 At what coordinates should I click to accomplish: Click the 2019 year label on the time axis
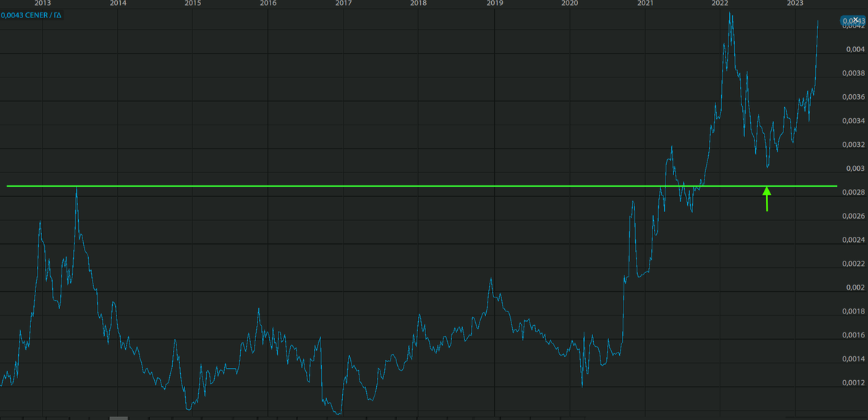click(494, 4)
